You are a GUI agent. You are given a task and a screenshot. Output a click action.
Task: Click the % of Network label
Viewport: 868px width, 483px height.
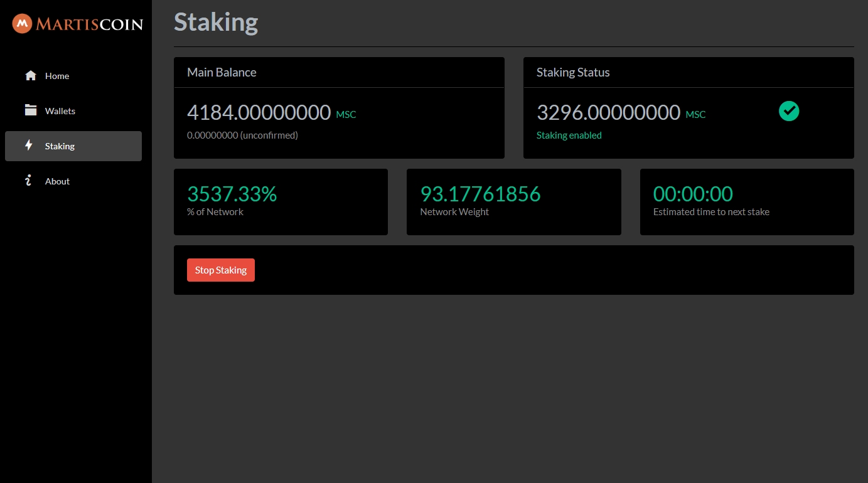tap(215, 212)
